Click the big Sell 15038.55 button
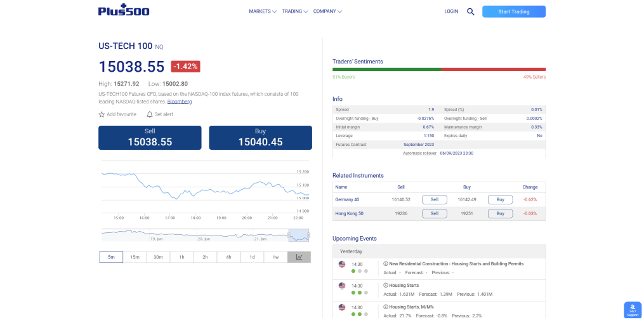The width and height of the screenshot is (644, 325). pyautogui.click(x=150, y=138)
